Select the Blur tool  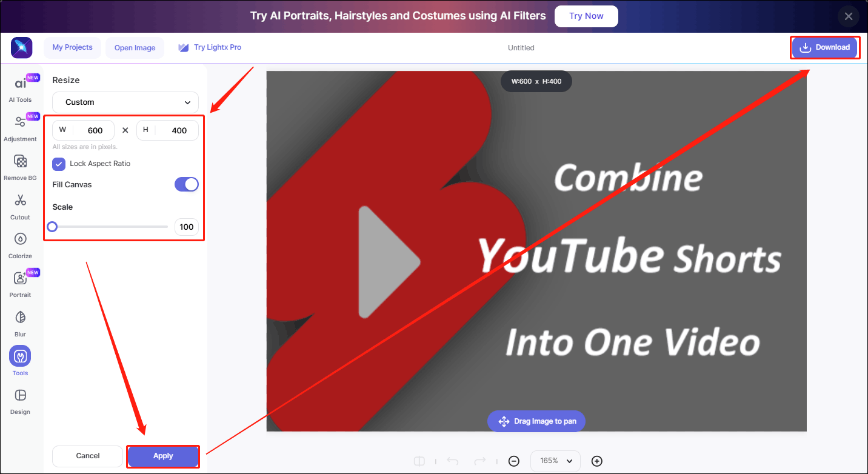20,323
